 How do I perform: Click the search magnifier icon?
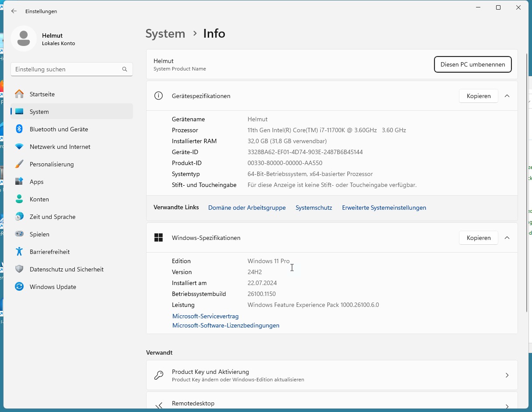(125, 69)
